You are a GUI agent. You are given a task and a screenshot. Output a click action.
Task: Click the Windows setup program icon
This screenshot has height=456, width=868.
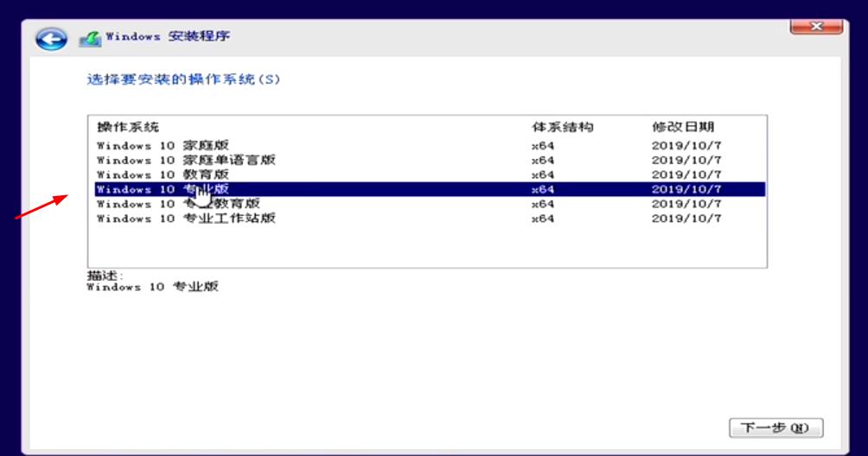[90, 39]
